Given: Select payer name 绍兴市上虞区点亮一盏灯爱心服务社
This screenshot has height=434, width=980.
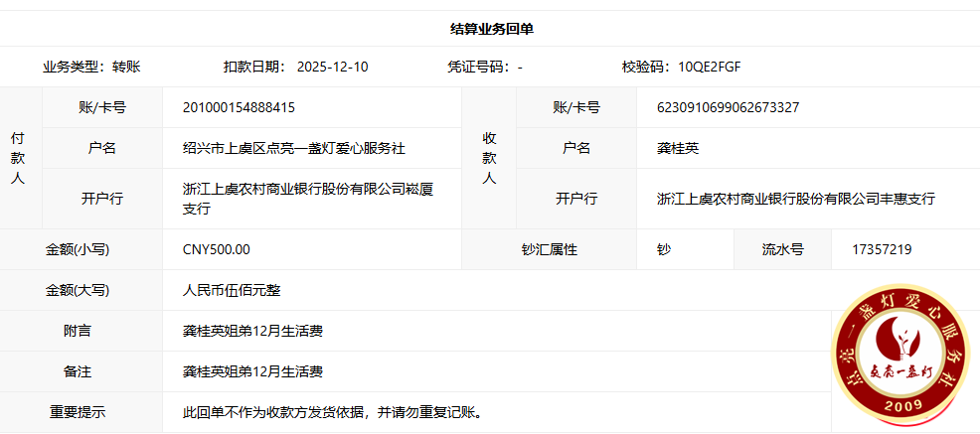Looking at the screenshot, I should click(294, 148).
